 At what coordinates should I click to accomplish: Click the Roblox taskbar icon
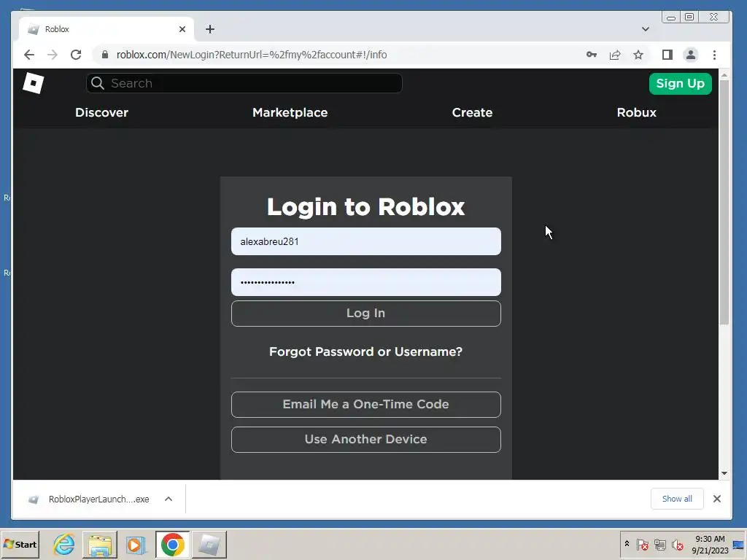(209, 544)
